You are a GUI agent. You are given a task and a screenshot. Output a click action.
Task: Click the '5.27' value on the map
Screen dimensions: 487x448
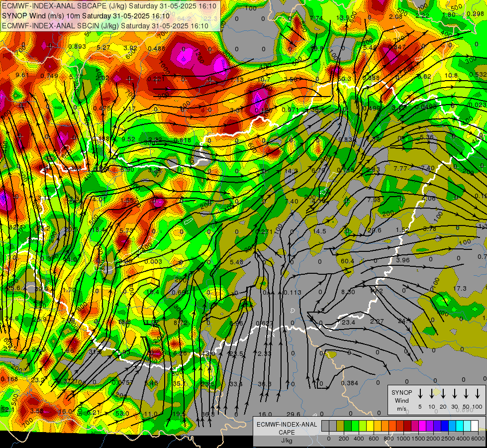pyautogui.click(x=103, y=48)
